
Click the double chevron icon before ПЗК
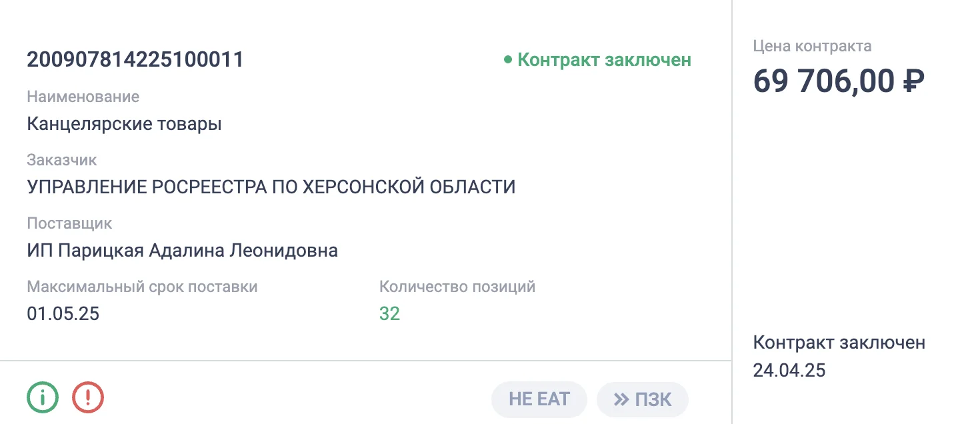pyautogui.click(x=621, y=399)
